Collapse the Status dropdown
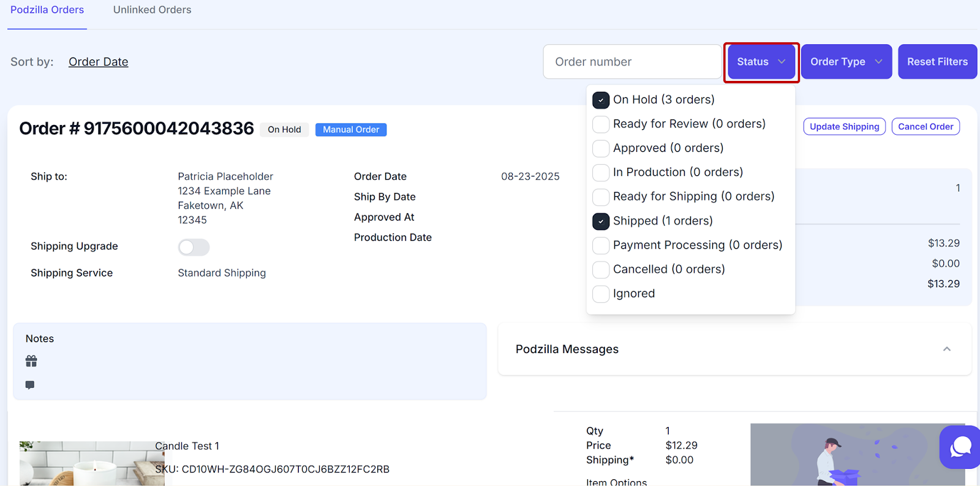 pyautogui.click(x=761, y=62)
